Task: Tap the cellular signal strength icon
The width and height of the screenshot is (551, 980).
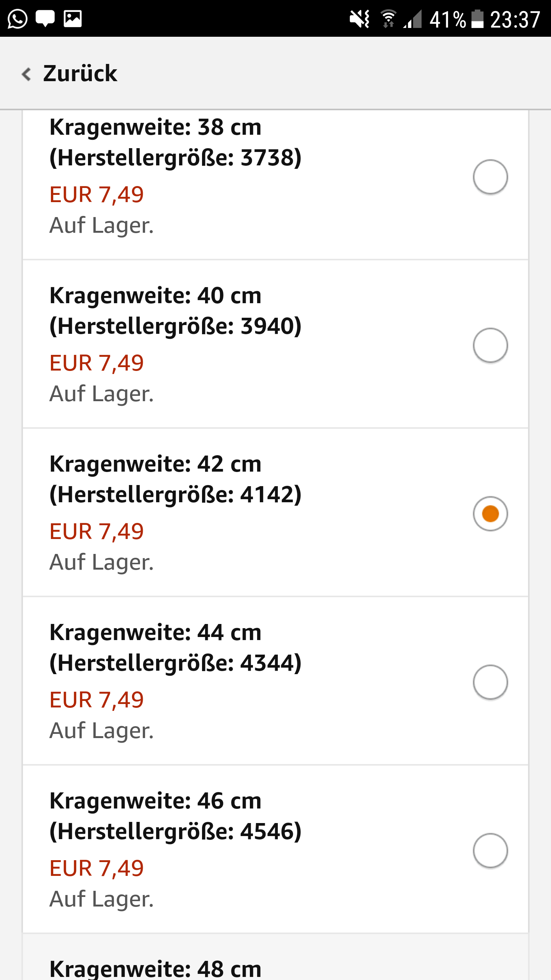Action: (413, 19)
